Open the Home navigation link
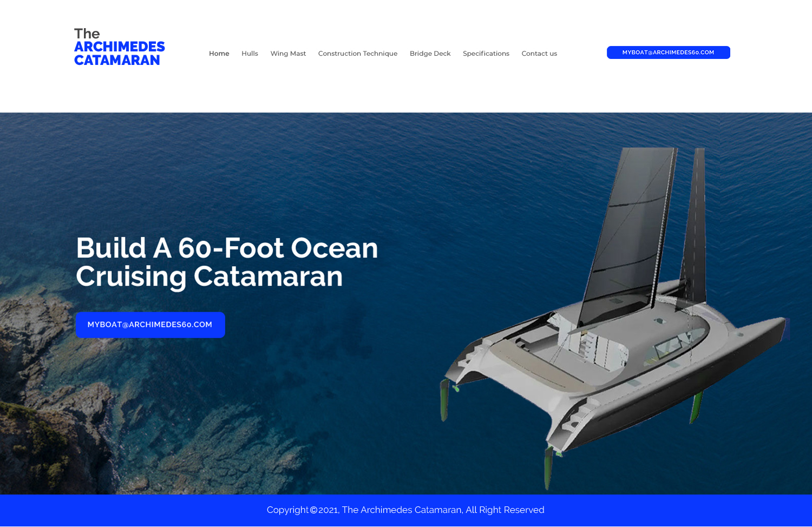 pyautogui.click(x=219, y=54)
